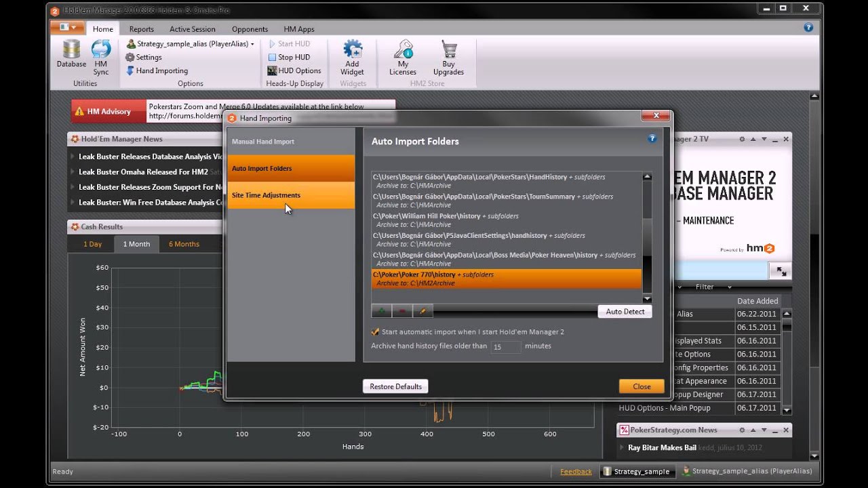
Task: Select the PokerStars HandHistory folder entry
Action: (x=506, y=181)
